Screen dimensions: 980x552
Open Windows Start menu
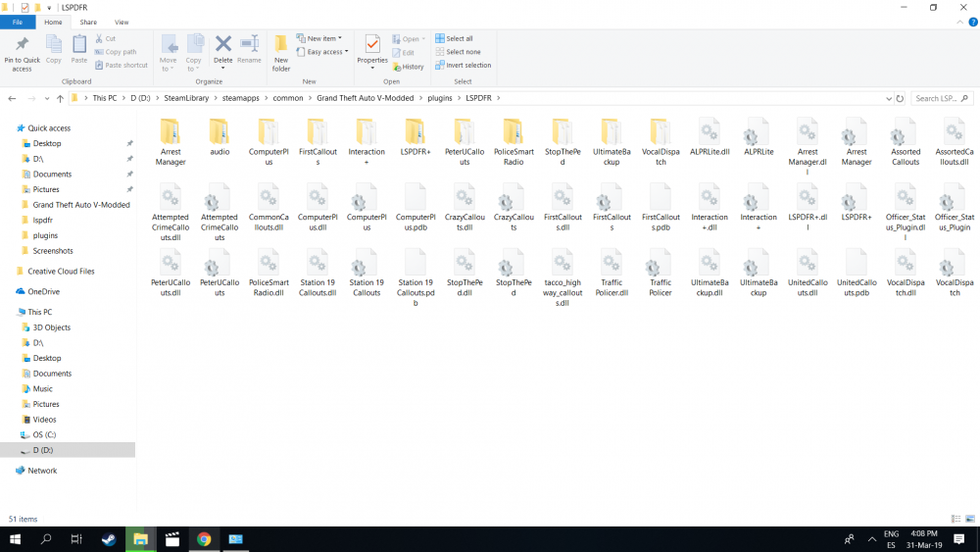click(x=15, y=539)
